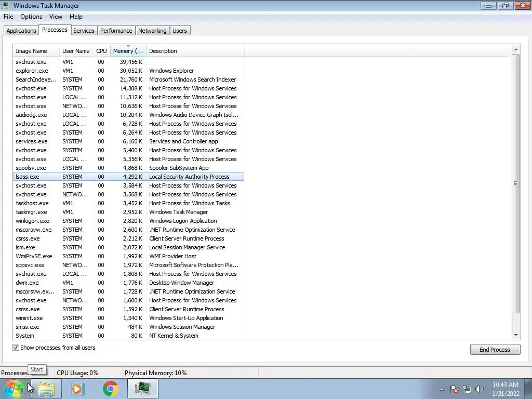Select csrss.exe using 1,592 K
This screenshot has width=532, height=399.
pyautogui.click(x=128, y=309)
